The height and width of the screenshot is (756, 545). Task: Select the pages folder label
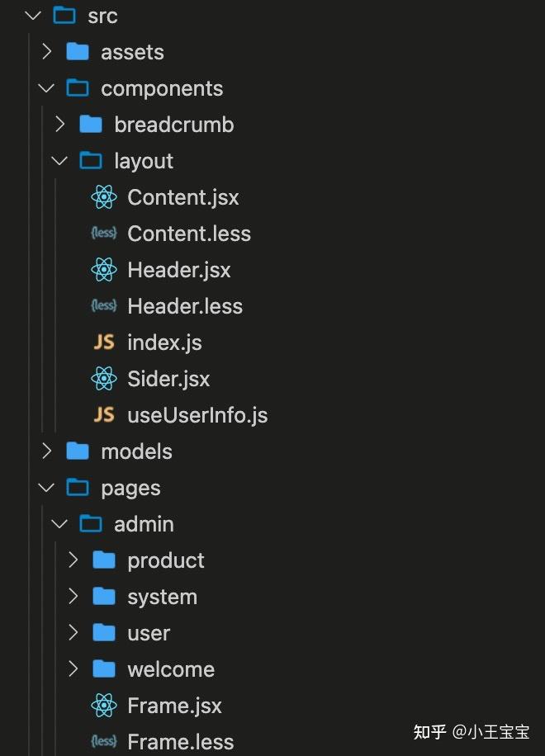click(x=130, y=489)
